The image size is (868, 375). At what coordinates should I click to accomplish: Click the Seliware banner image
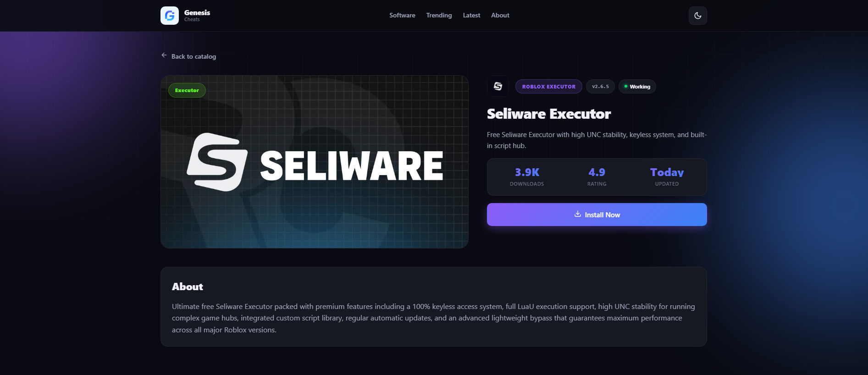pos(315,162)
